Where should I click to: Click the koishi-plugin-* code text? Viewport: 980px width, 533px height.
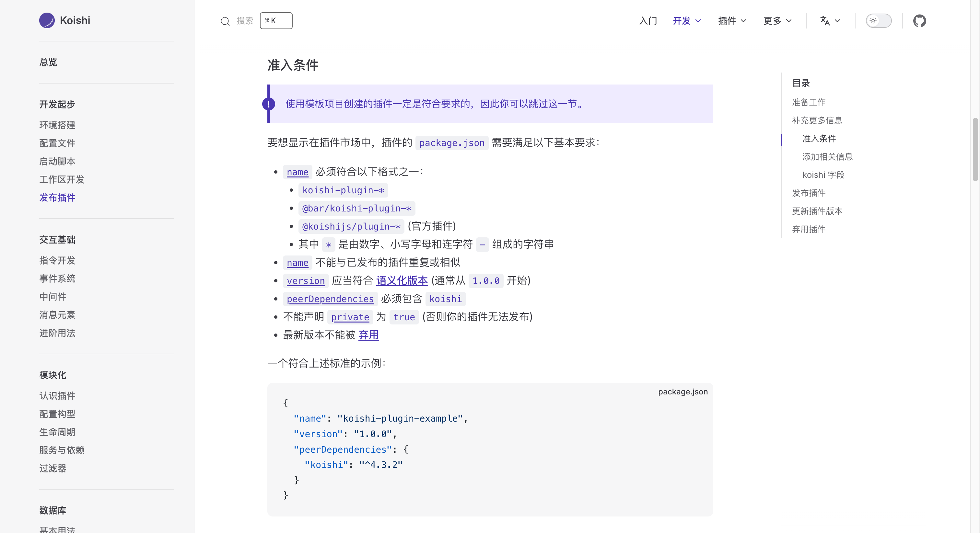[343, 190]
